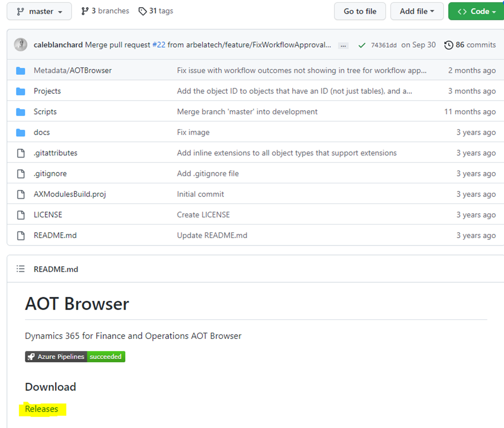Click '2 months ago' timestamp
The width and height of the screenshot is (504, 428).
pyautogui.click(x=472, y=70)
